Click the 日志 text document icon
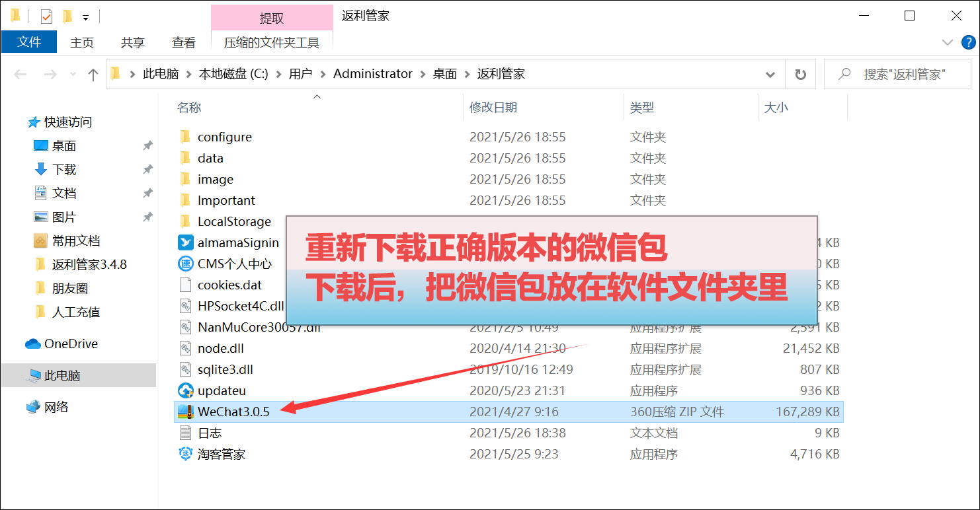Screen dimensions: 980x510 click(x=185, y=433)
